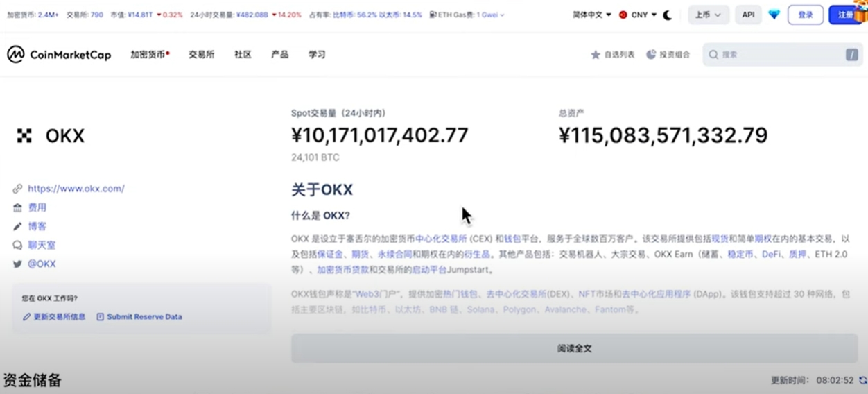868x394 pixels.
Task: Click the star icon beside 自选列表
Action: coord(595,55)
